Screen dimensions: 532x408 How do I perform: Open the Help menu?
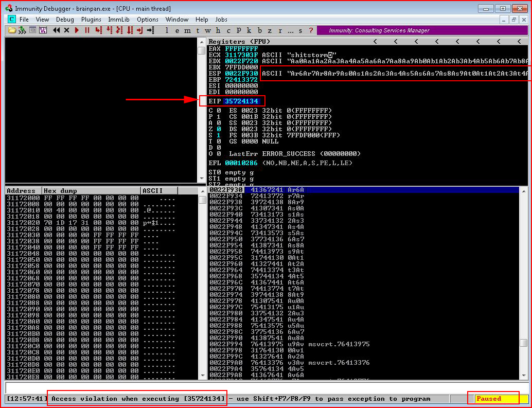pos(202,20)
